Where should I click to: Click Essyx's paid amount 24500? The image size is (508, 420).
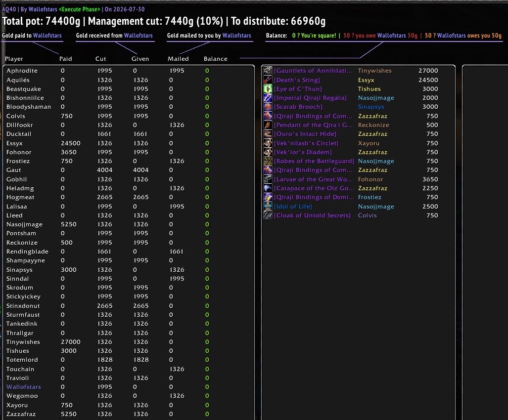tap(71, 143)
